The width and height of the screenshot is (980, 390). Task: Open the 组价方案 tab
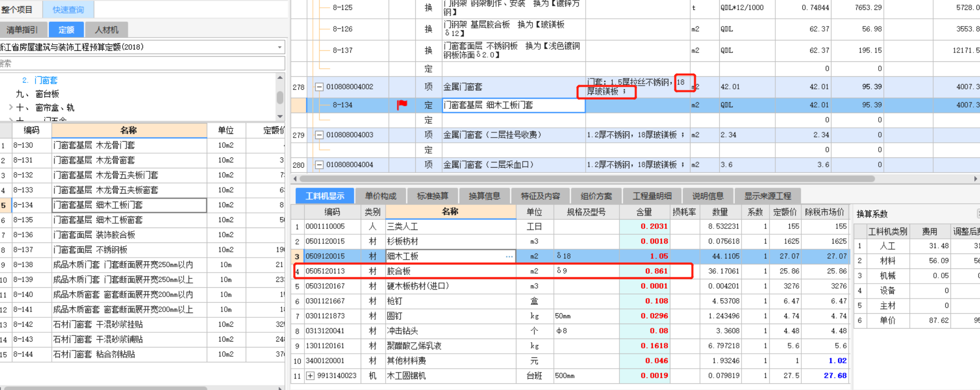[596, 196]
